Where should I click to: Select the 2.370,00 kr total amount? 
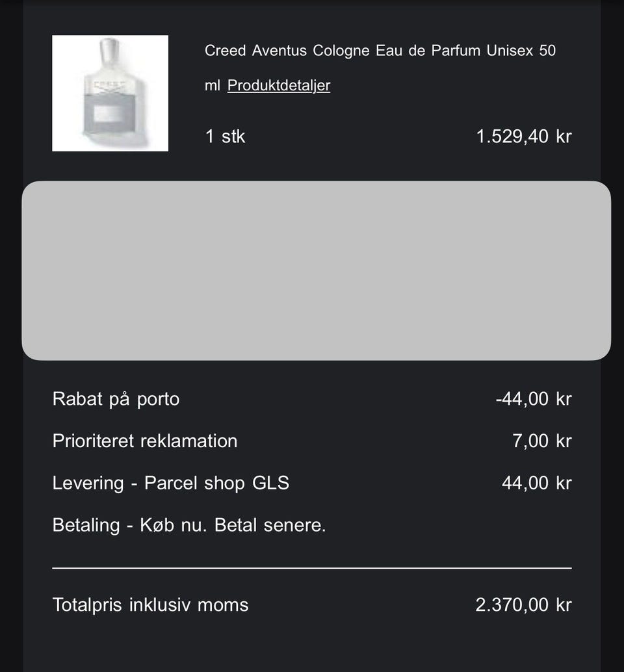(523, 605)
